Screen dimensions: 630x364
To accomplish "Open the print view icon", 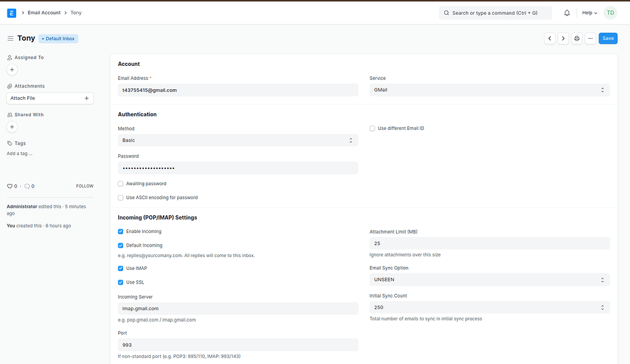I will (576, 38).
